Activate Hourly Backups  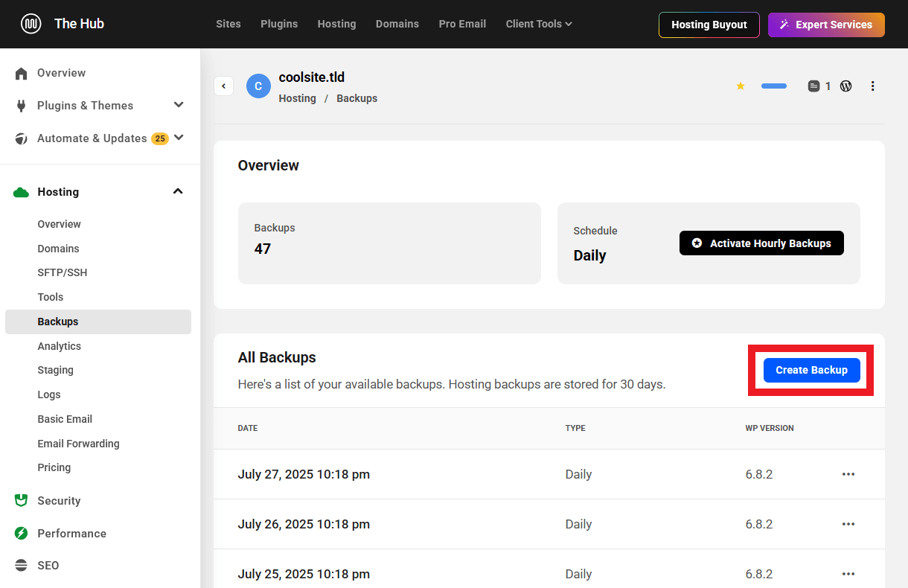coord(761,243)
